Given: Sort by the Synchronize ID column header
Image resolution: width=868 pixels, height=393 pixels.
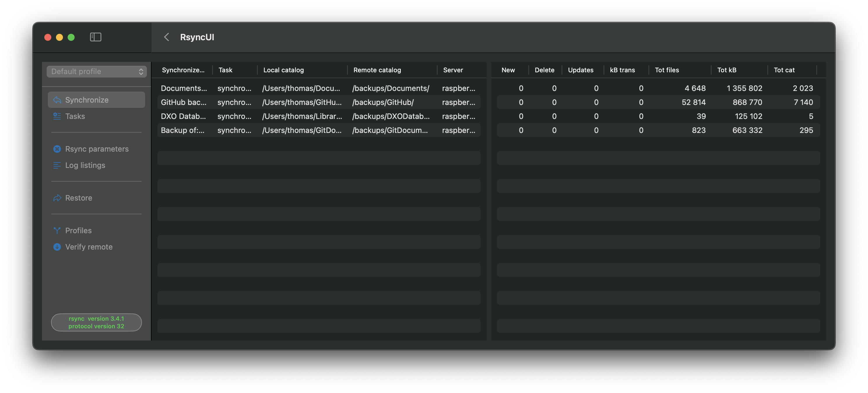Looking at the screenshot, I should pos(183,70).
